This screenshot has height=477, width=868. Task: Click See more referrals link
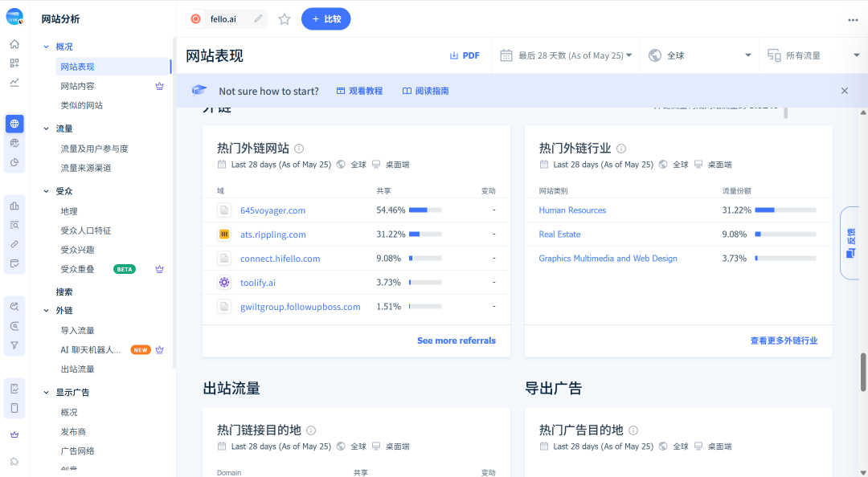click(457, 340)
